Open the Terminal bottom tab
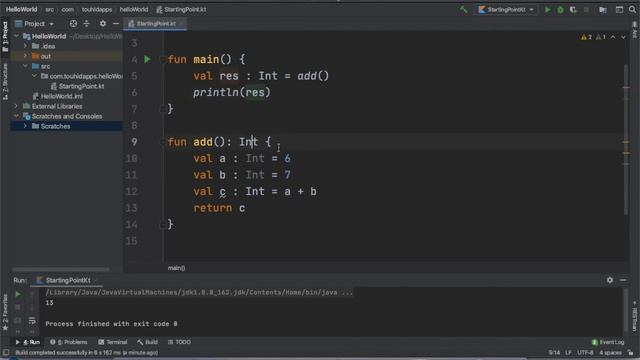Screen dimensions: 640x360 point(113,342)
